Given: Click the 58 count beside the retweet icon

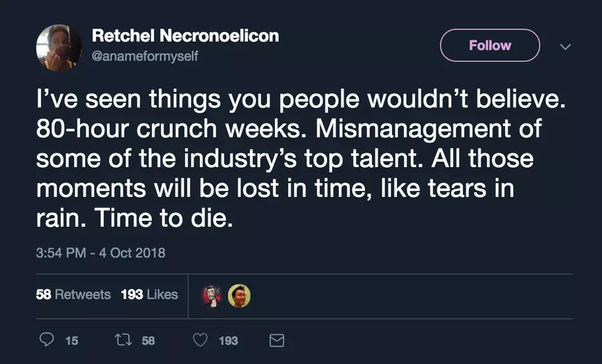Looking at the screenshot, I should pos(148,341).
